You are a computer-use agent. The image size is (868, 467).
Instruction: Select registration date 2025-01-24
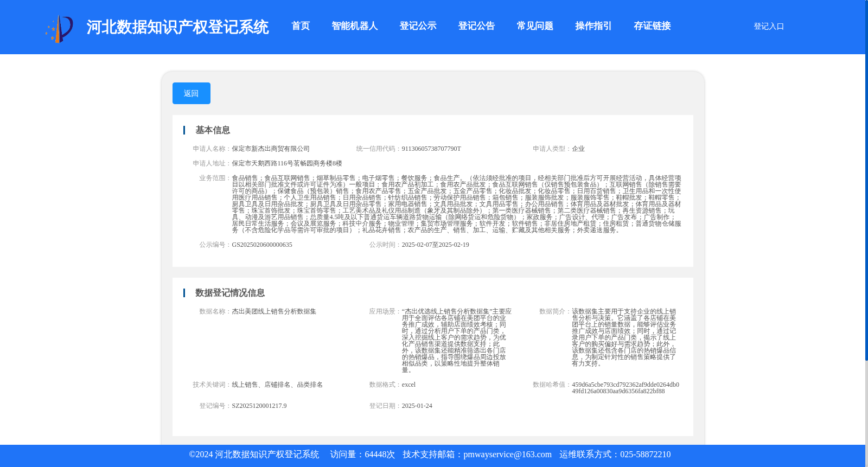coord(417,406)
